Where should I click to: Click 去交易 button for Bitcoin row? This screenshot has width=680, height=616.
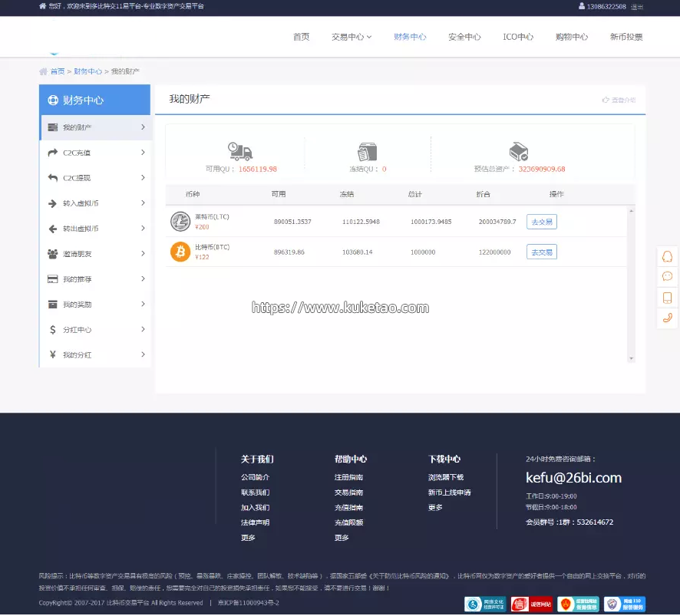[x=541, y=252]
